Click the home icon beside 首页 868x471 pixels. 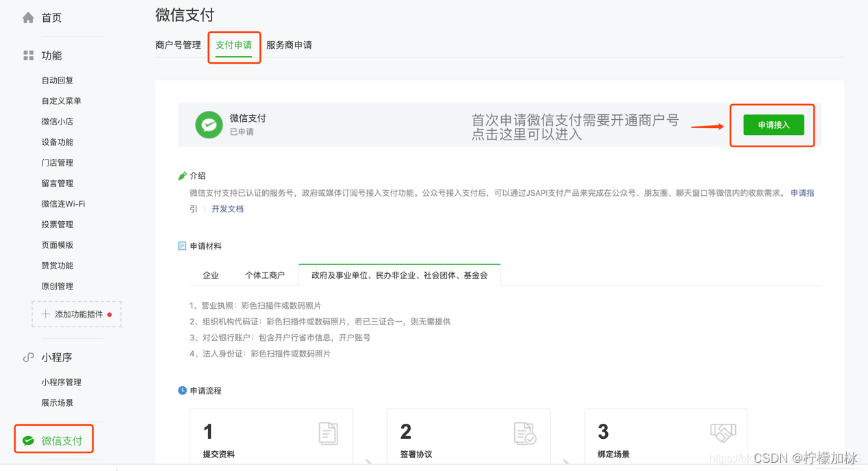[x=28, y=18]
